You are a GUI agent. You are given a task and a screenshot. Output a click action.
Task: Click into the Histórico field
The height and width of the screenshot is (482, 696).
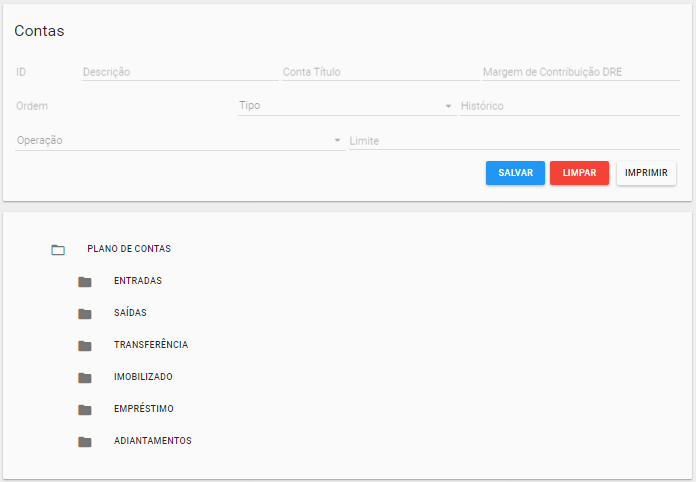click(x=569, y=106)
